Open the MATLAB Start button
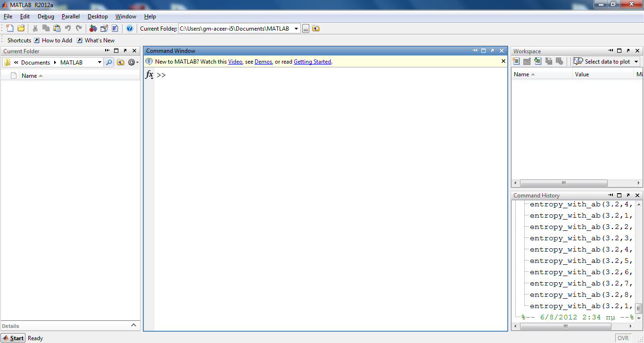The width and height of the screenshot is (644, 343). click(13, 338)
